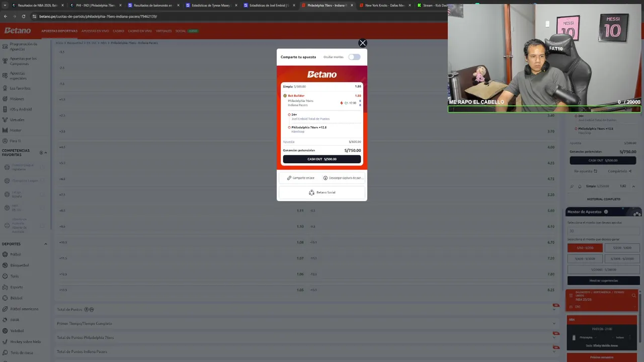Open Programación de Apuestas in sidebar
This screenshot has height=362, width=644.
[23, 46]
